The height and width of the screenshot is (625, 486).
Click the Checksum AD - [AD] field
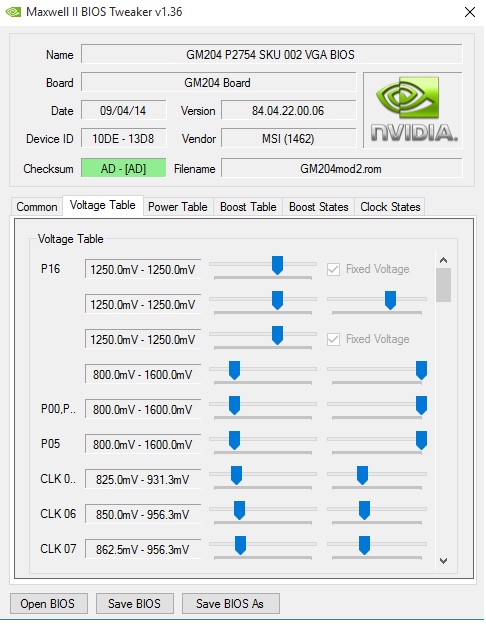pyautogui.click(x=124, y=169)
